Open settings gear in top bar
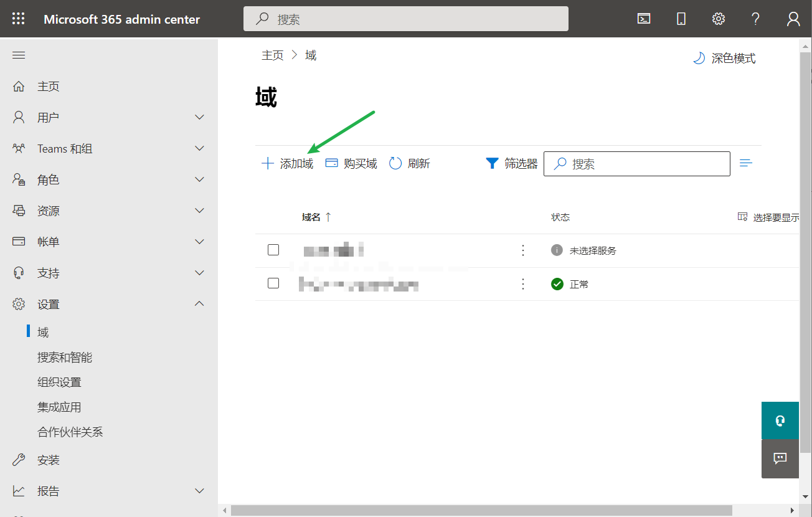This screenshot has width=812, height=517. [x=719, y=19]
